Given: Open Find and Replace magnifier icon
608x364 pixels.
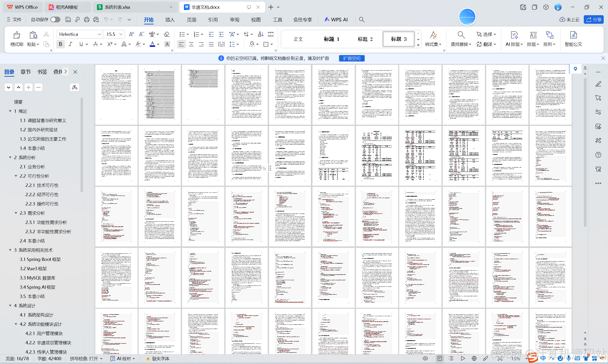Looking at the screenshot, I should [x=461, y=35].
